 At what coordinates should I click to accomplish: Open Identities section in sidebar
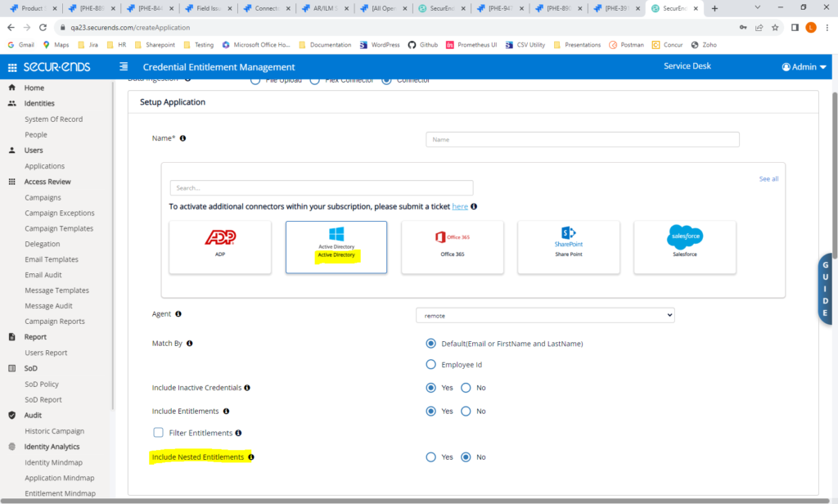click(x=39, y=103)
